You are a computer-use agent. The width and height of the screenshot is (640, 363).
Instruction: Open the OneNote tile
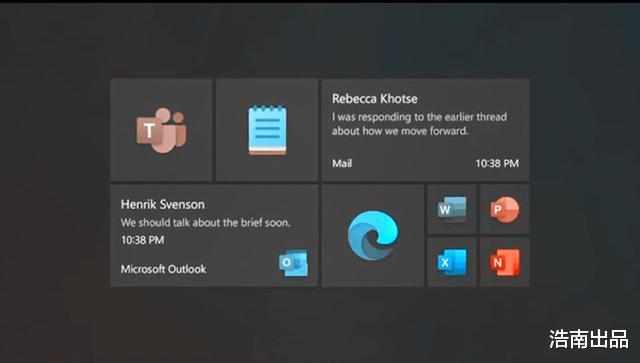point(504,262)
